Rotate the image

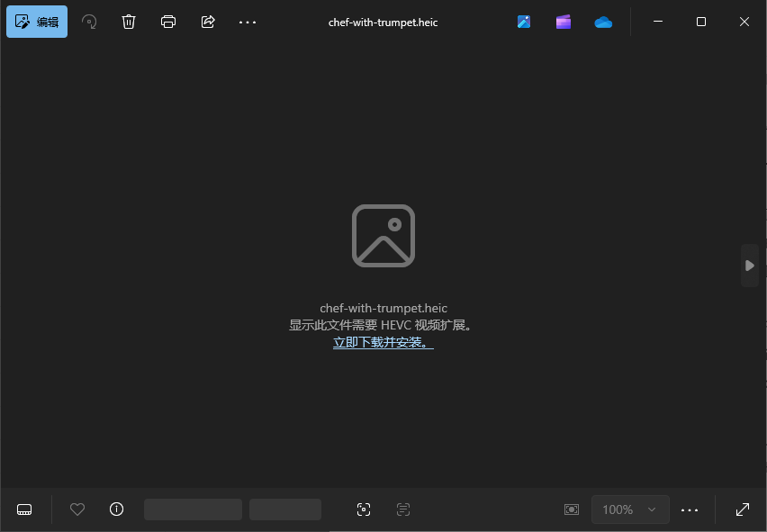point(89,22)
